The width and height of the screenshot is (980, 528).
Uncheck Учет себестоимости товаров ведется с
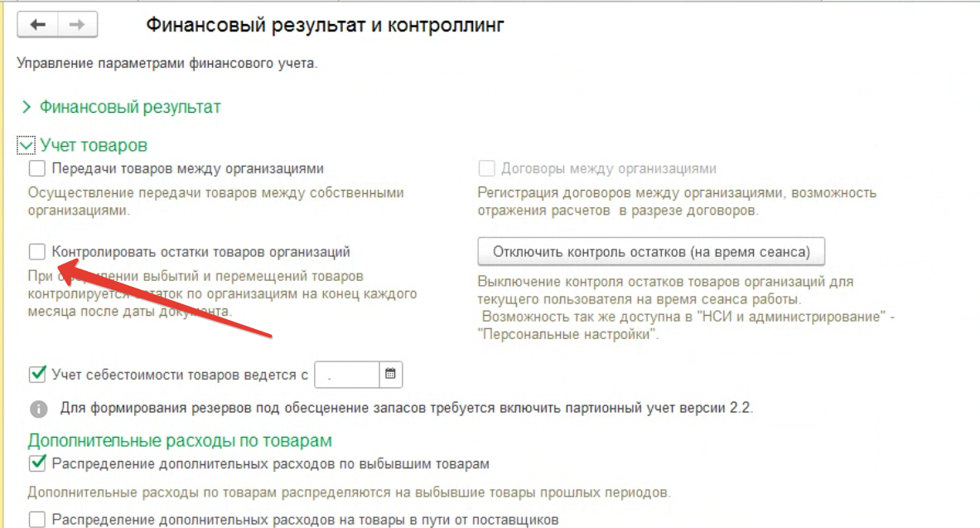pyautogui.click(x=37, y=375)
